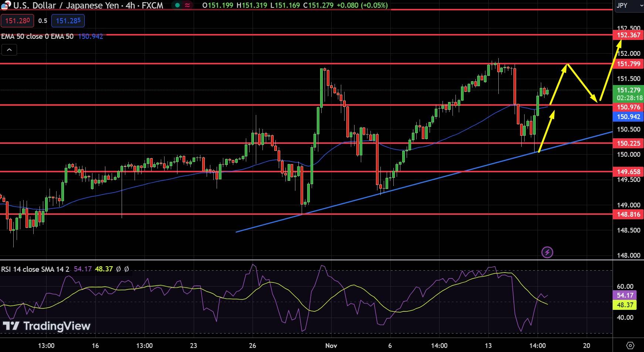Click the Nov label on time axis
Image resolution: width=644 pixels, height=352 pixels.
coord(331,346)
